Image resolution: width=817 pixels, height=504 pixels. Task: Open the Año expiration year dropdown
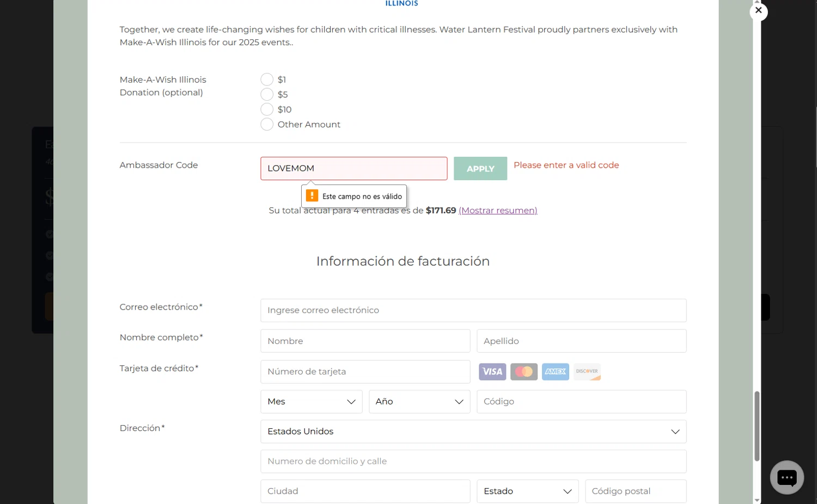419,402
